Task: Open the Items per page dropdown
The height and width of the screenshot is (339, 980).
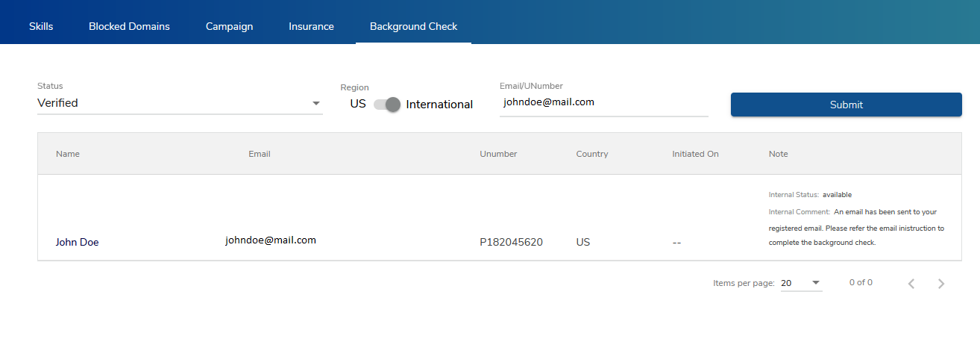Action: [801, 283]
